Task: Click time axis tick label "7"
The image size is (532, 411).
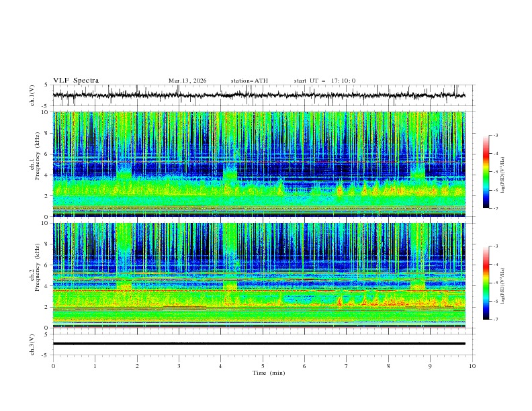Action: [347, 366]
